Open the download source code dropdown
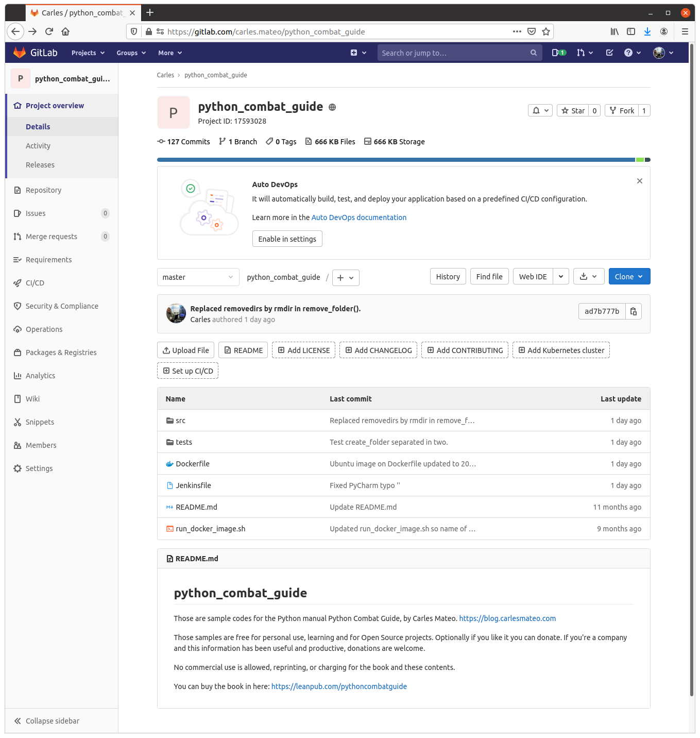 (x=588, y=277)
